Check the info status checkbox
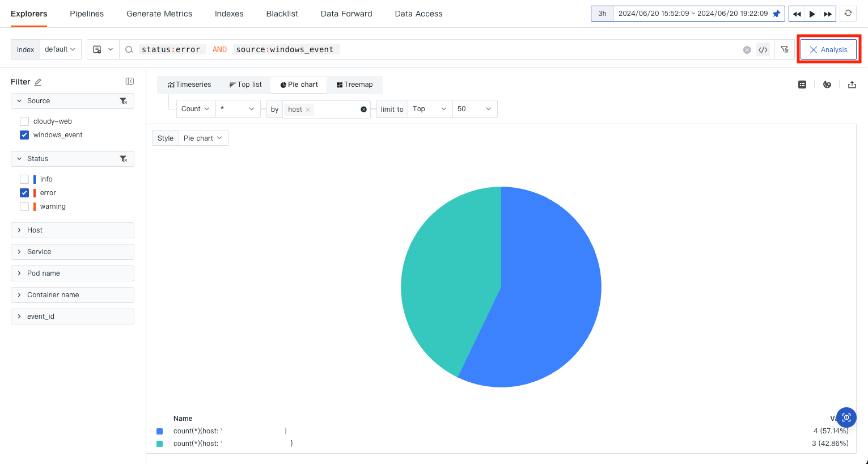Image resolution: width=868 pixels, height=464 pixels. [24, 179]
